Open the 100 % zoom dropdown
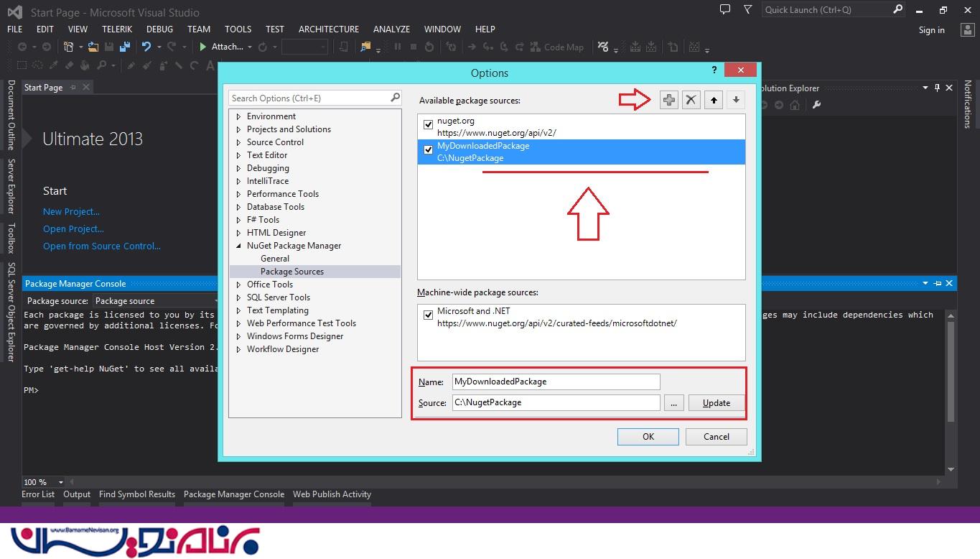Screen dimensions: 980x559 pyautogui.click(x=60, y=482)
